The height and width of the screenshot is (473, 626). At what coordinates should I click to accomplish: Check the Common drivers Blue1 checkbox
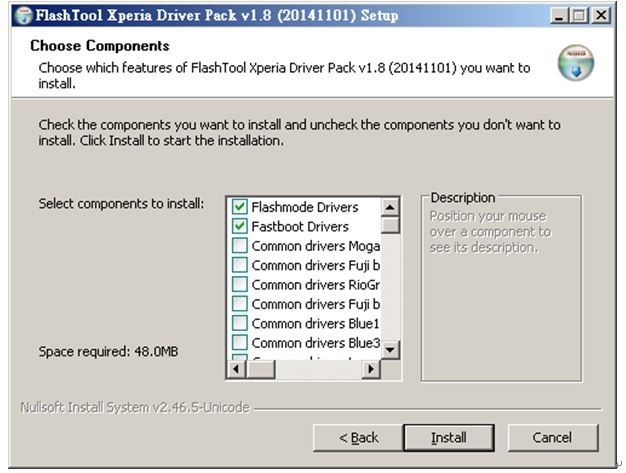(x=240, y=323)
